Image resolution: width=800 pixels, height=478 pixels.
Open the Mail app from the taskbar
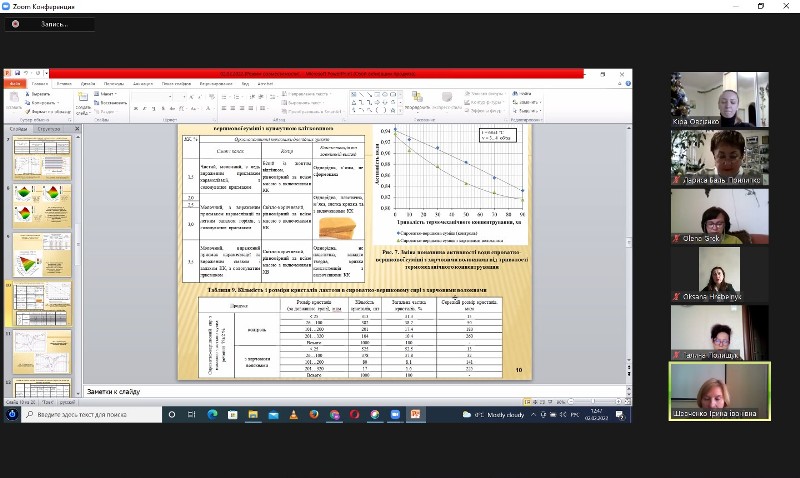tap(273, 415)
